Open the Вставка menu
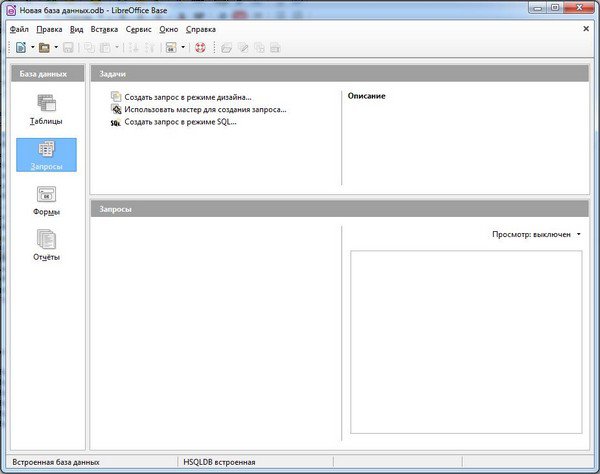Image resolution: width=600 pixels, height=474 pixels. coord(104,29)
